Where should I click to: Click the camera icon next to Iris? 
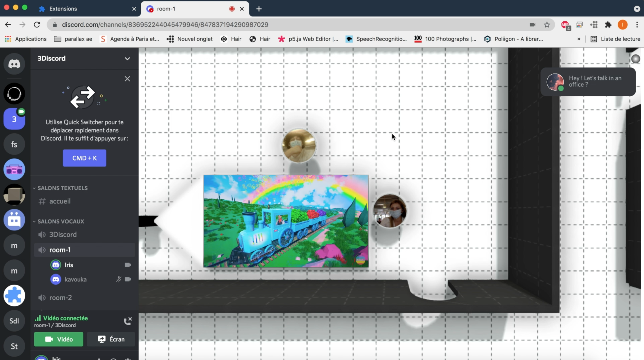(x=128, y=265)
